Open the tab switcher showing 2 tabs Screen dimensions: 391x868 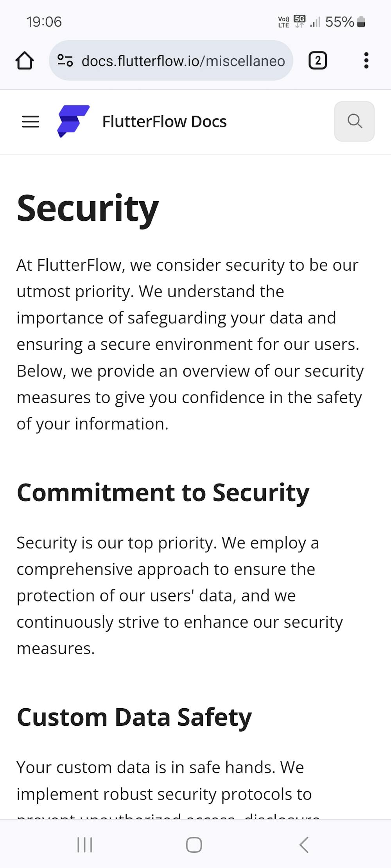(317, 61)
